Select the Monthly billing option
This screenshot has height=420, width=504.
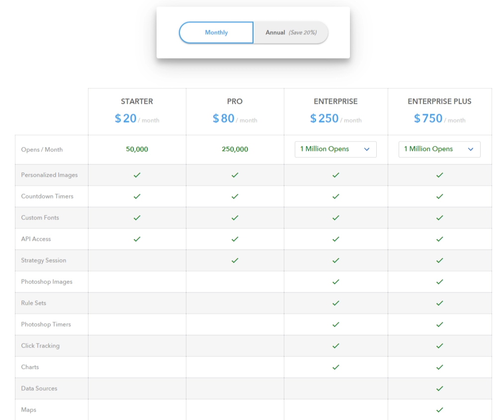(x=216, y=32)
